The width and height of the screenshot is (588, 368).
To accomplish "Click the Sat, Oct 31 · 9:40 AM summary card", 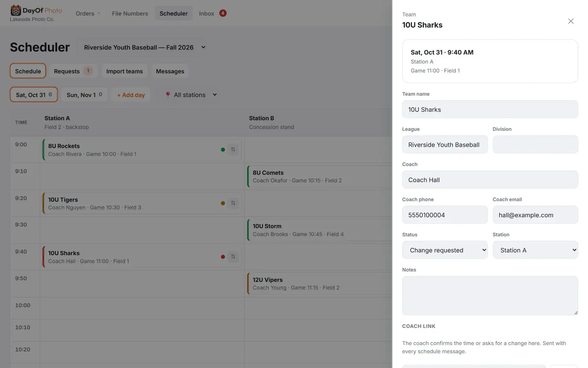I will coord(490,61).
